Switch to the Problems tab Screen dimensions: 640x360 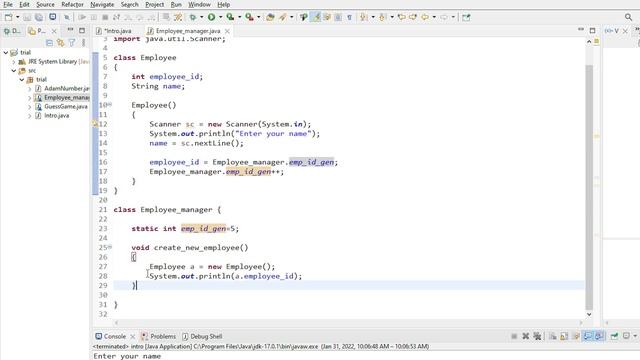[x=159, y=336]
